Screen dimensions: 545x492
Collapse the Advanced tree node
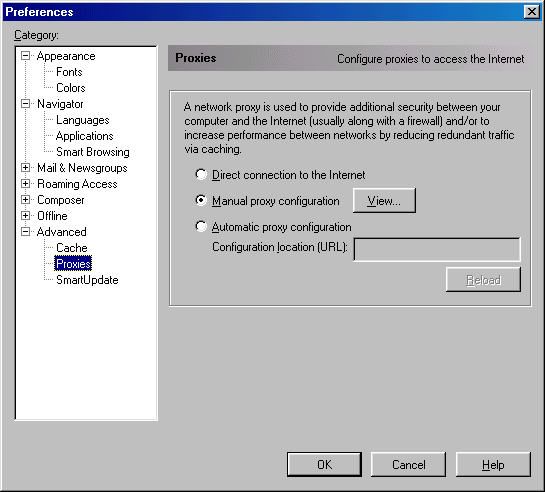pos(25,231)
